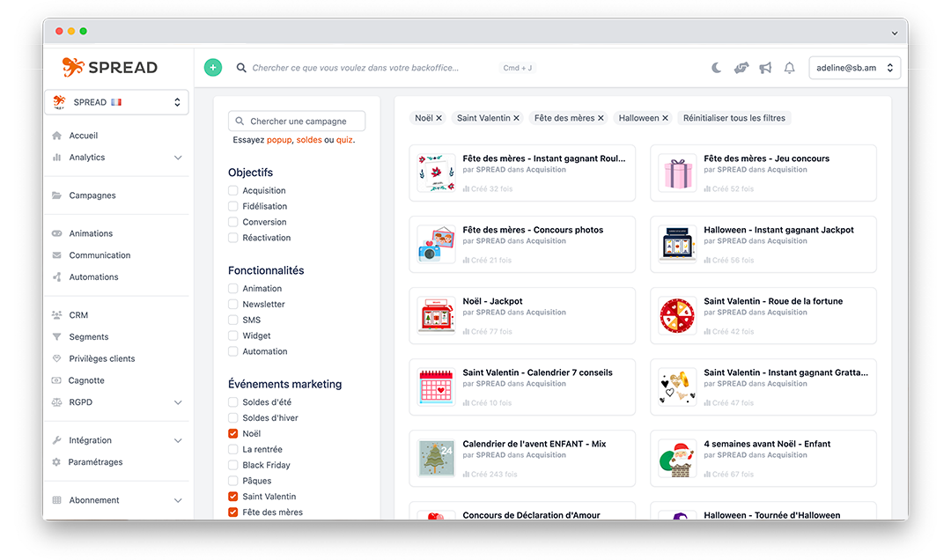The image size is (951, 560).
Task: Select the Segments filter icon in sidebar
Action: (55, 336)
